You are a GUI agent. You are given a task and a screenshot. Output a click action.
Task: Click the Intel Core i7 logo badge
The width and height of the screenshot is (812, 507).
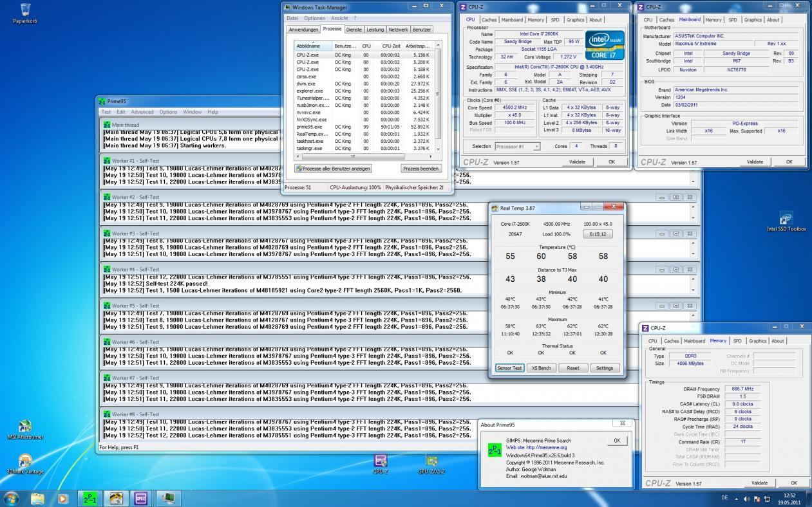click(605, 45)
